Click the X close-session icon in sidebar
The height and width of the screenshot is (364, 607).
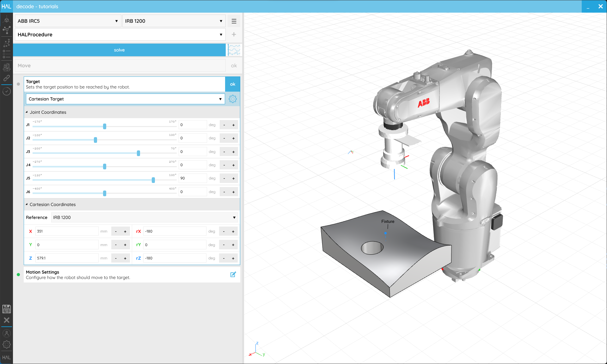6,320
